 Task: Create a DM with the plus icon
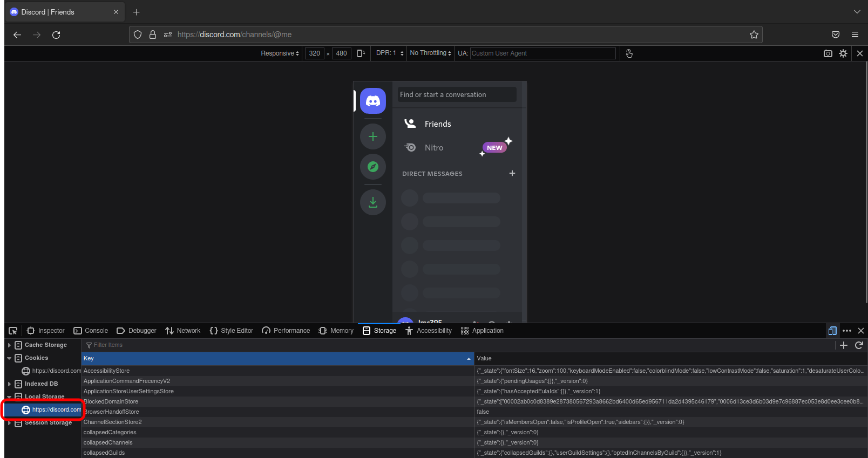pos(512,173)
